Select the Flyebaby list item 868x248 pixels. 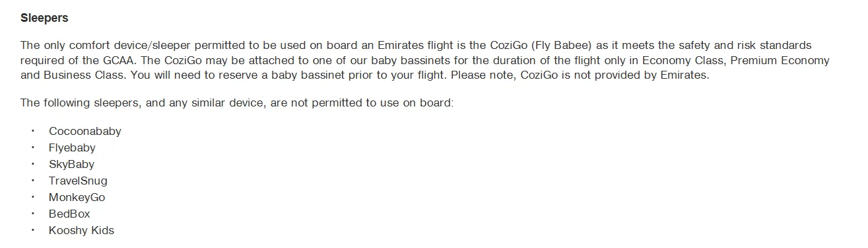(x=72, y=147)
